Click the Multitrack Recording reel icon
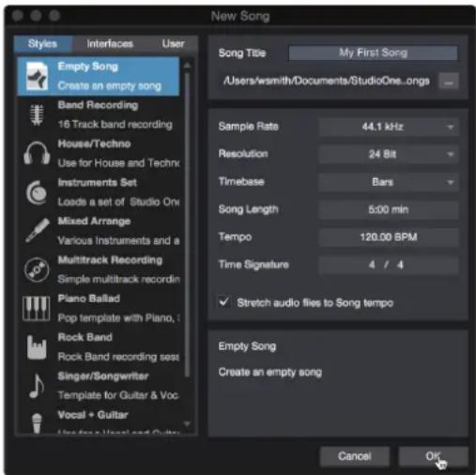Viewport: 476px width, 475px height. click(37, 269)
